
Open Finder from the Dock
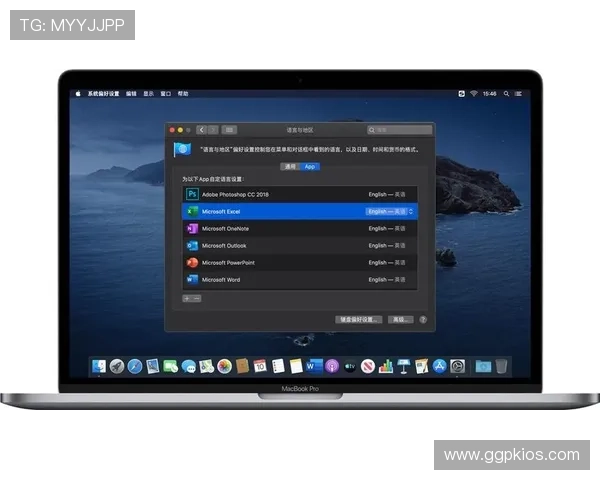(99, 366)
